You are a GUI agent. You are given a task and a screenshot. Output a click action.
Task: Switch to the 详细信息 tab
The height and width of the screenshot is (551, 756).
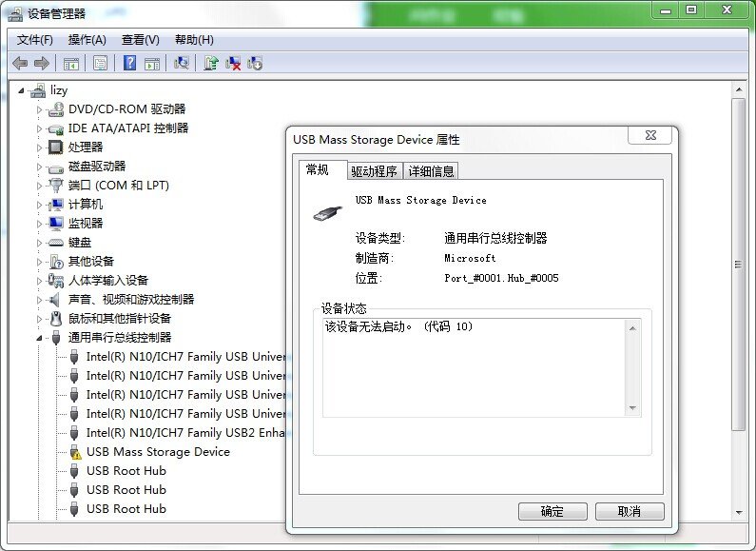click(x=431, y=171)
